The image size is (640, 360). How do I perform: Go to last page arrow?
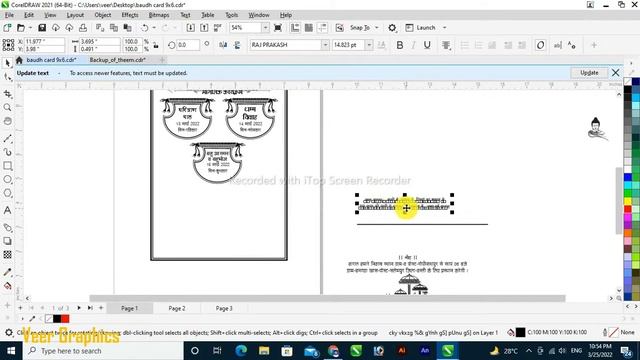point(90,308)
